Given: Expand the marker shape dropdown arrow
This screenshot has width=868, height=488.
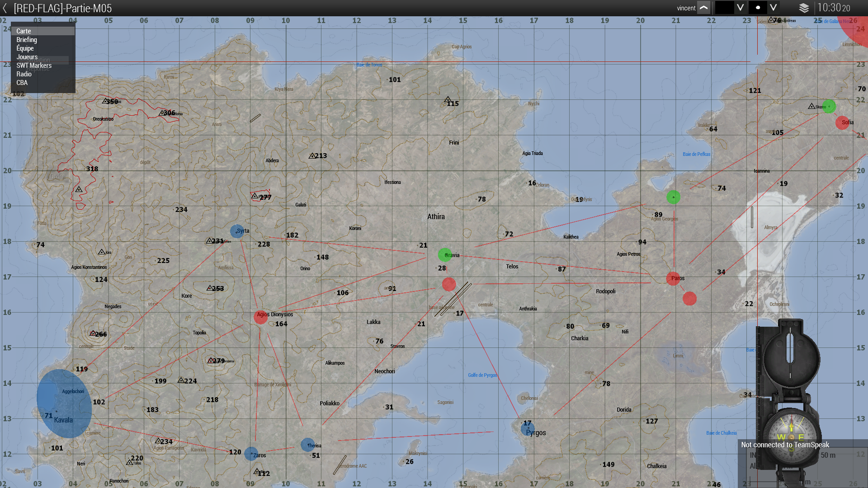Looking at the screenshot, I should [x=774, y=8].
